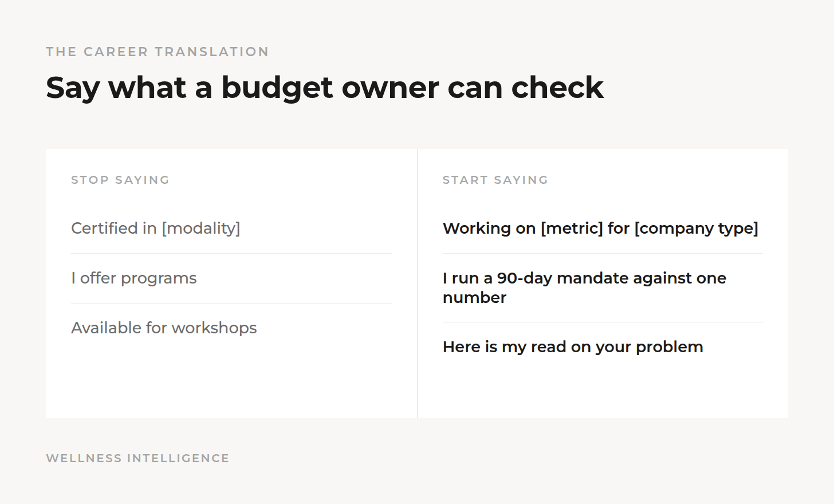The height and width of the screenshot is (504, 834).
Task: Click the 'START SAYING' column header
Action: 495,180
